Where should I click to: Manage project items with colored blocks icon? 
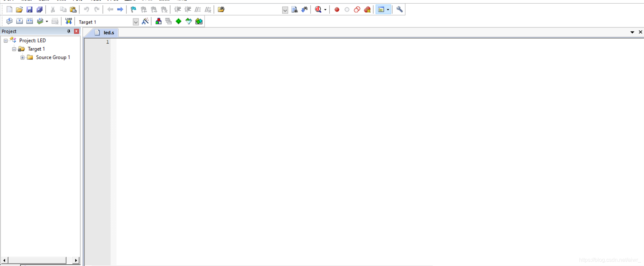tap(158, 21)
